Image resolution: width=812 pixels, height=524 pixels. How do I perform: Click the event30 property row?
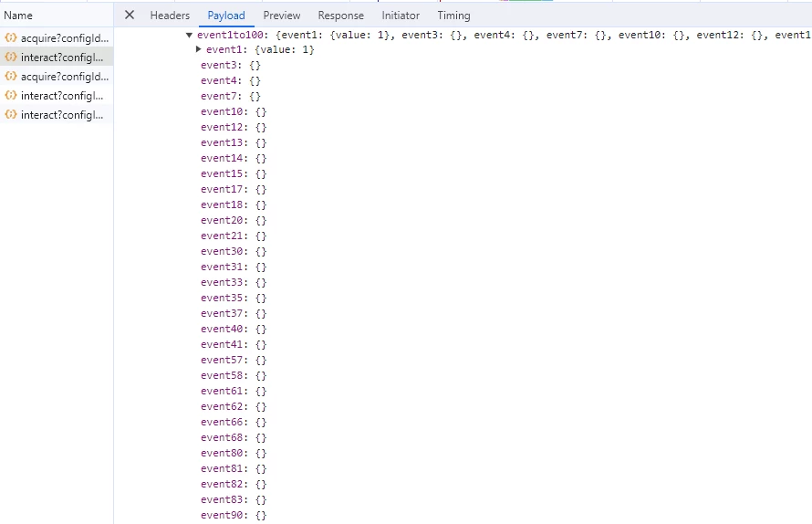coord(234,252)
